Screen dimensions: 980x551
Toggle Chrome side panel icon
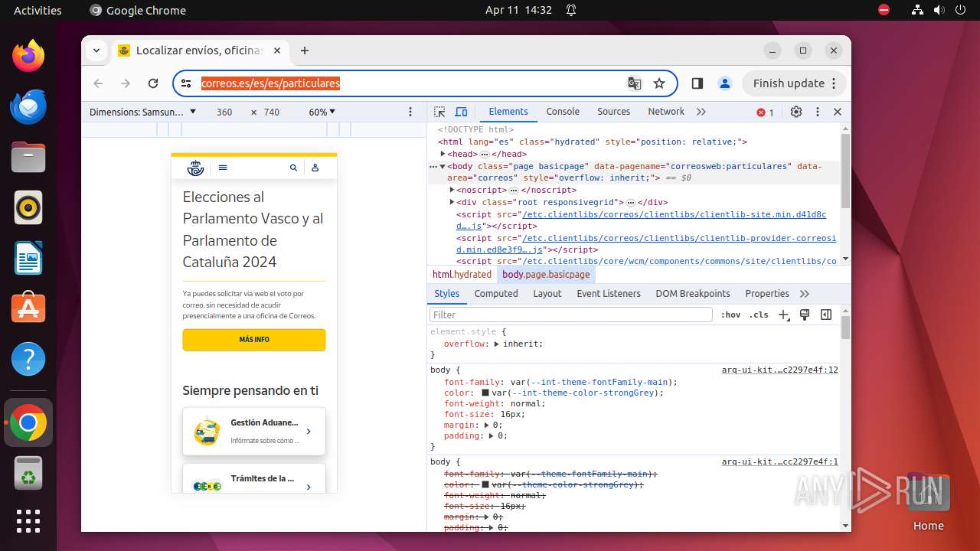coord(697,83)
